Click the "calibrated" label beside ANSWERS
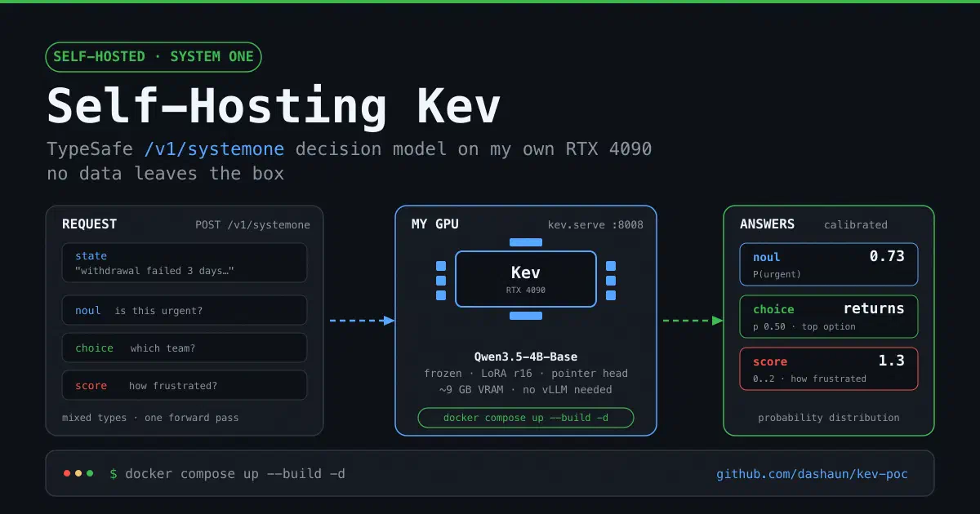 [855, 224]
